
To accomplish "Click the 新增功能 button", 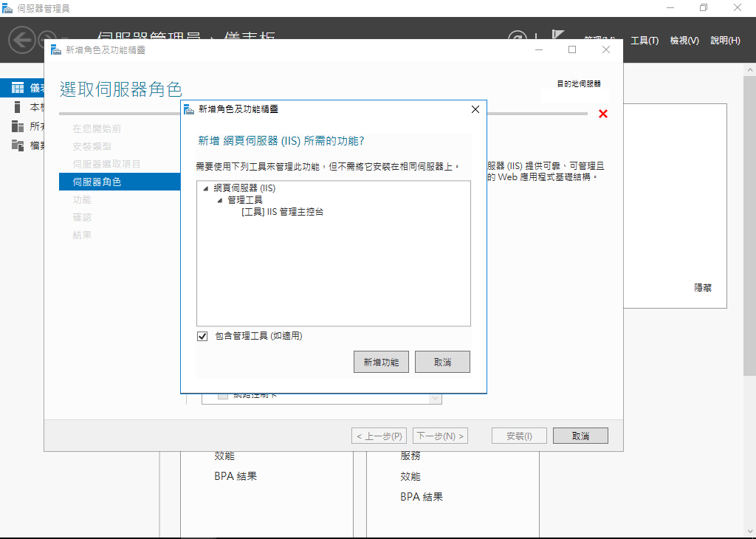I will [381, 361].
